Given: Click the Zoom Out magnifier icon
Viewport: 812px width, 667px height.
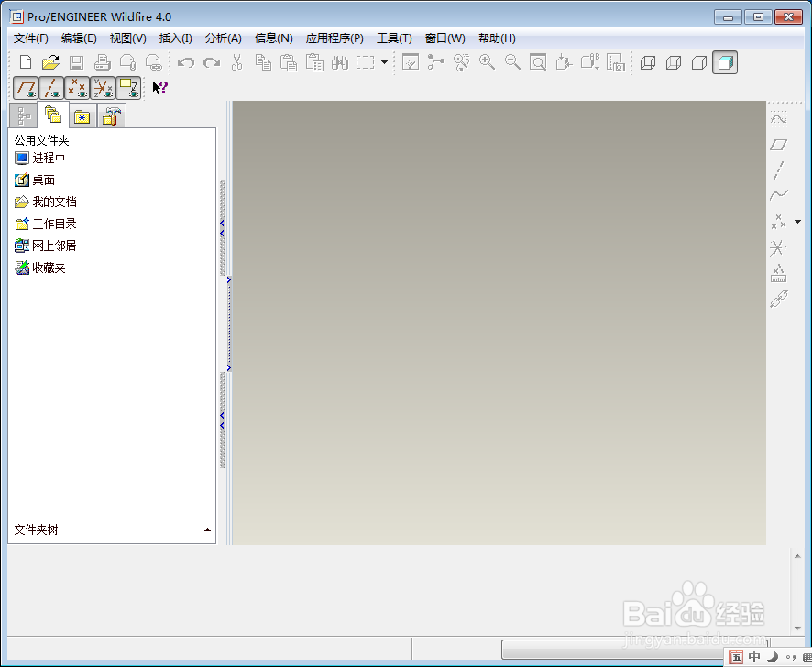Looking at the screenshot, I should click(x=512, y=62).
